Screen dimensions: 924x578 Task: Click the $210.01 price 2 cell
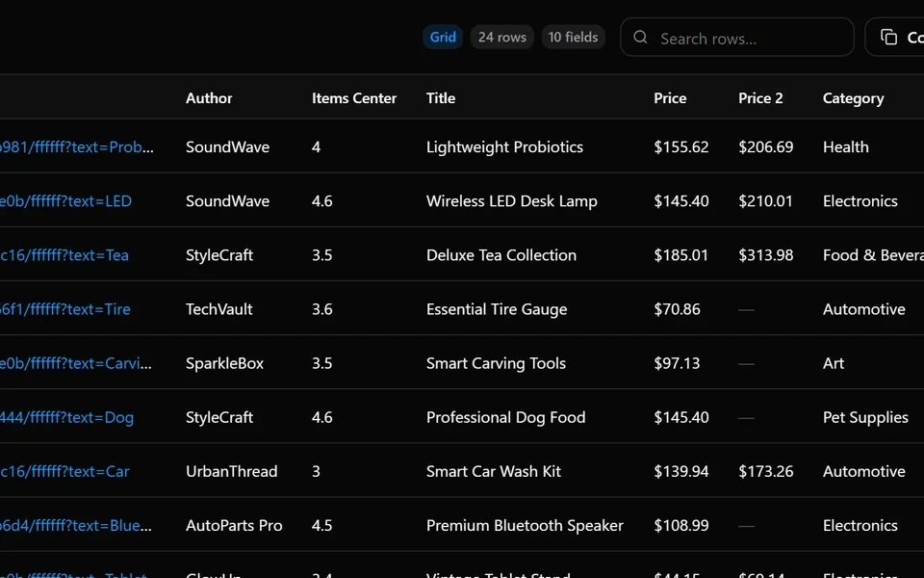point(765,201)
